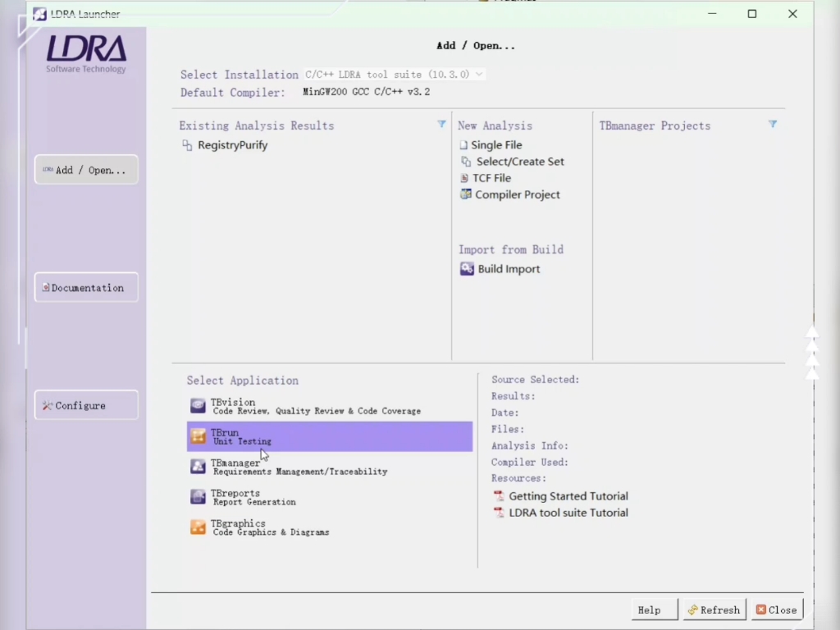Maximize the LDRA Launcher window
840x630 pixels.
[x=752, y=14]
